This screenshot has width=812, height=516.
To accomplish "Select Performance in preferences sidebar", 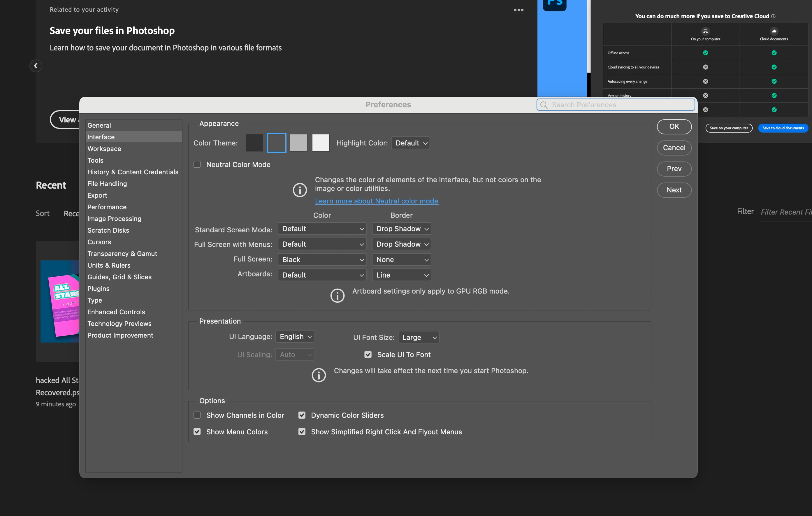I will click(107, 207).
